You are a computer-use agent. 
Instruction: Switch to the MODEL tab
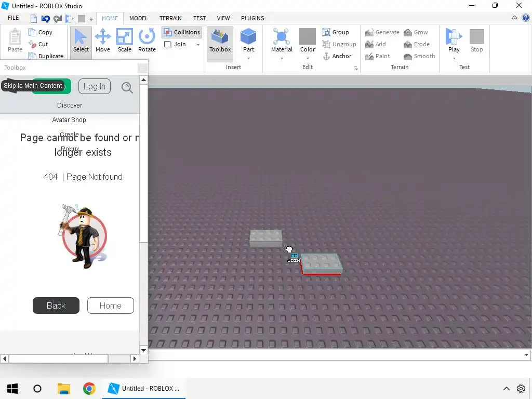(x=138, y=18)
